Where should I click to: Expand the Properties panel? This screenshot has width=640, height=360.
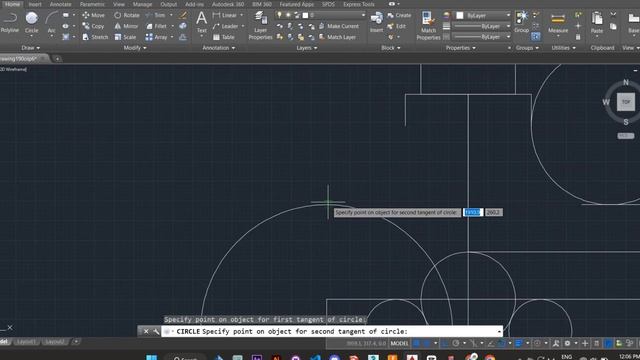460,48
